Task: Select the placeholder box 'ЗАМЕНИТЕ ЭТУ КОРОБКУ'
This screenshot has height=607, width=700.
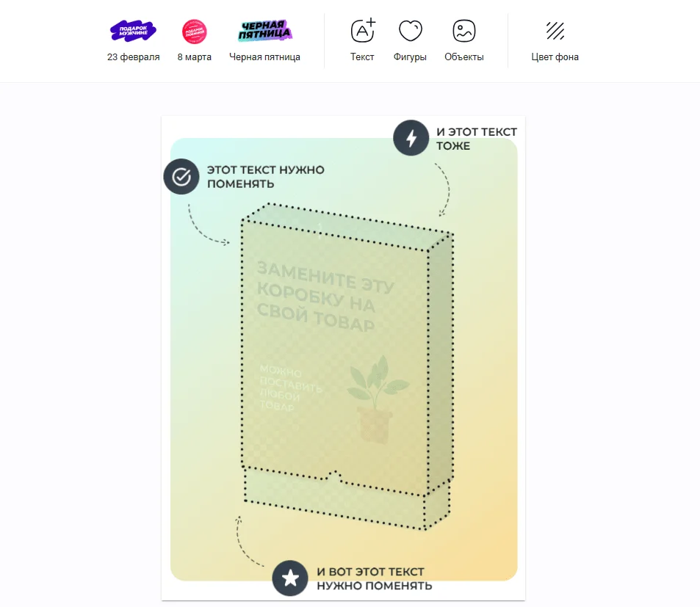Action: point(347,366)
